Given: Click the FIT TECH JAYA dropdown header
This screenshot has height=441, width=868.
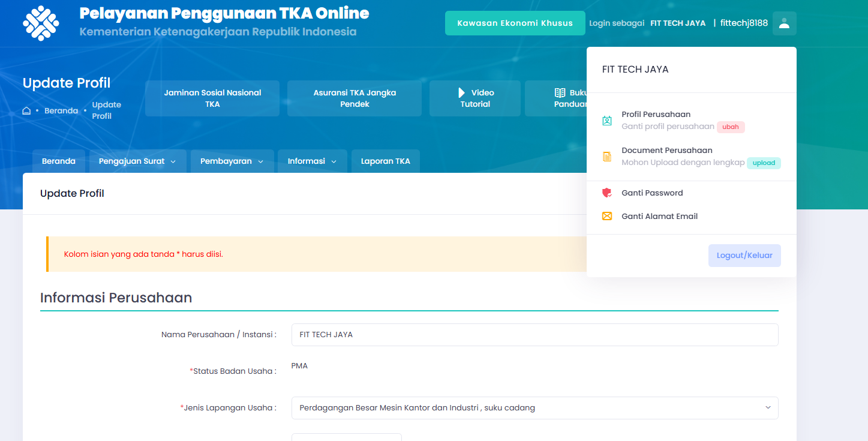Looking at the screenshot, I should click(x=635, y=70).
